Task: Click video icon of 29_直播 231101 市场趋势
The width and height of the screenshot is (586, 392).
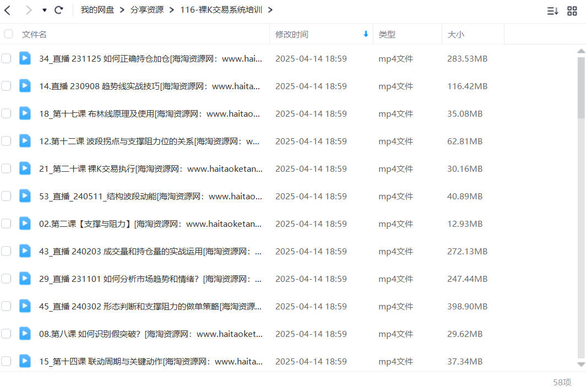Action: click(25, 279)
